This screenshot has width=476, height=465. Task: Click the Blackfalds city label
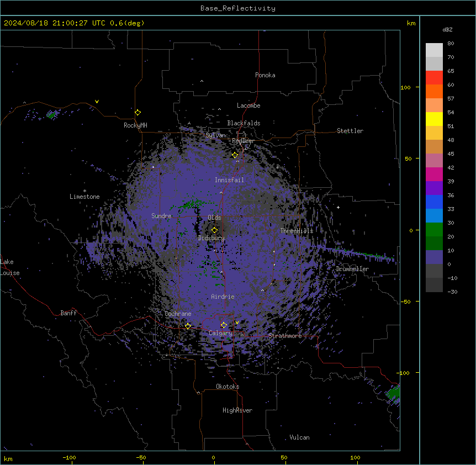tap(244, 123)
